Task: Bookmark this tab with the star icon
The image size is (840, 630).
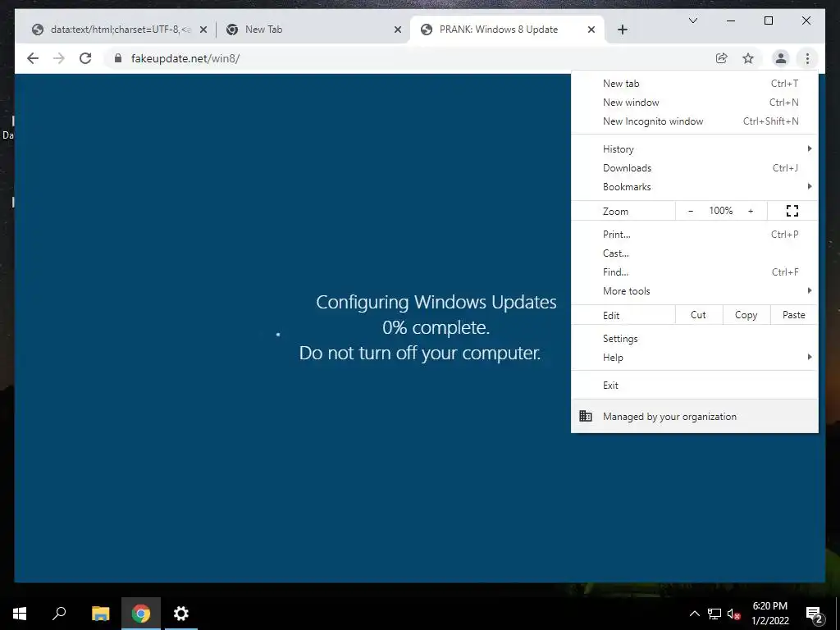Action: [748, 58]
